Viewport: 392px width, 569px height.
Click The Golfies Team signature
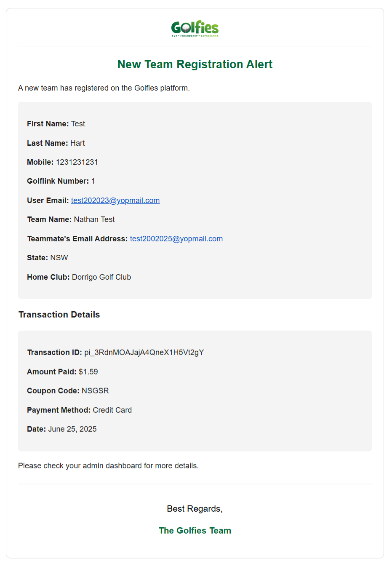(195, 531)
